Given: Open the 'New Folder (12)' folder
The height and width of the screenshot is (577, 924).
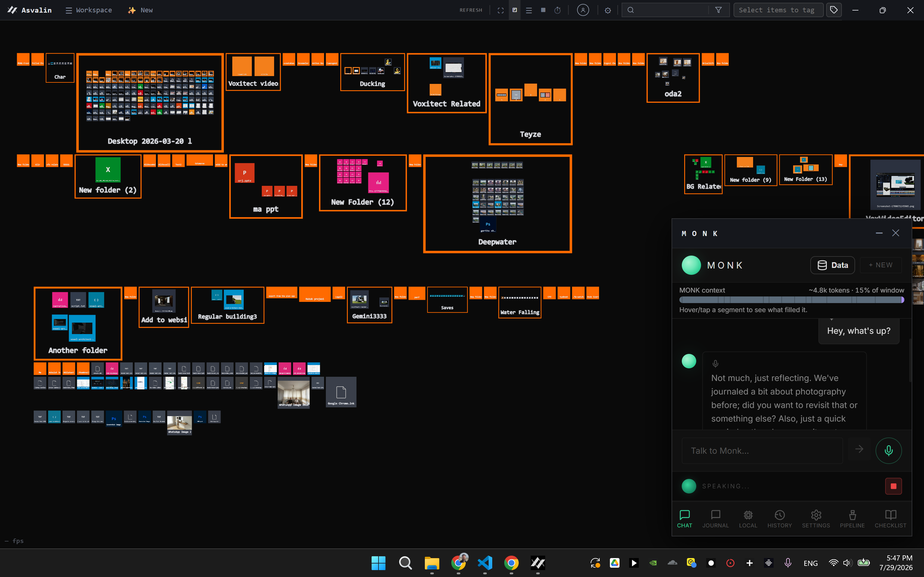Looking at the screenshot, I should pyautogui.click(x=363, y=183).
